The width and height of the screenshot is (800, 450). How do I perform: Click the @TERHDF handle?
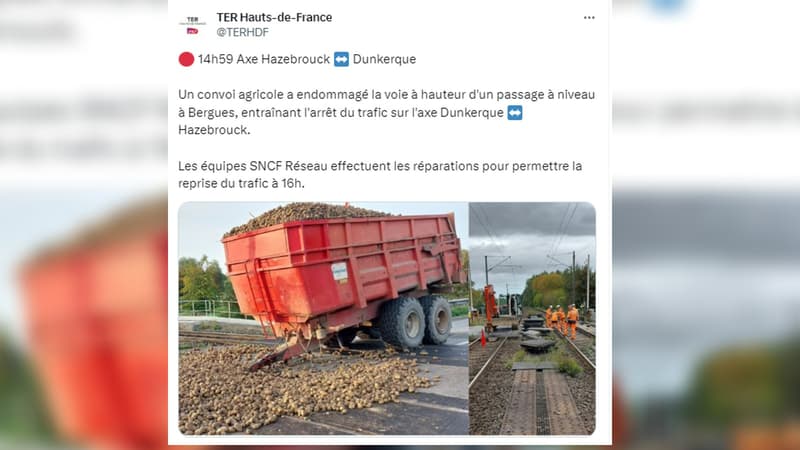(242, 32)
